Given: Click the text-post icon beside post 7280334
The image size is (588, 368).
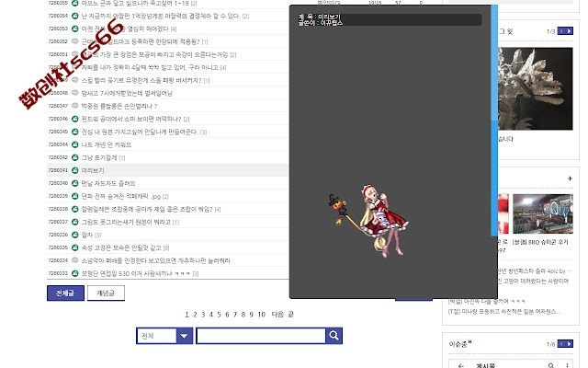Looking at the screenshot, I should coord(75,260).
